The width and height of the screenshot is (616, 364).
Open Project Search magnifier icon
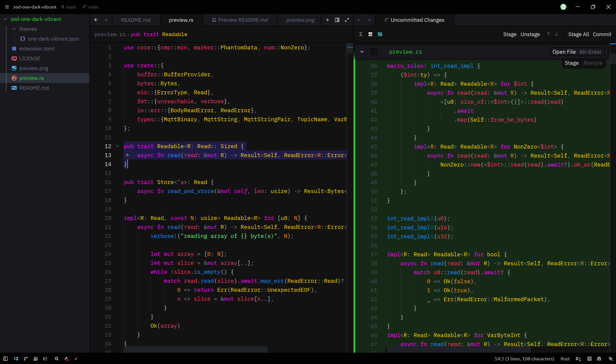point(57,359)
